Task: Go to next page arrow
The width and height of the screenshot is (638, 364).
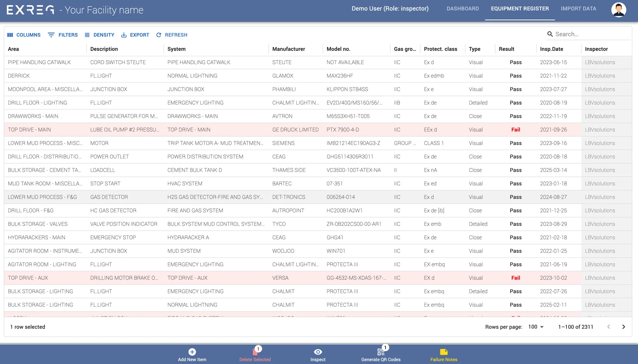Action: 623,327
